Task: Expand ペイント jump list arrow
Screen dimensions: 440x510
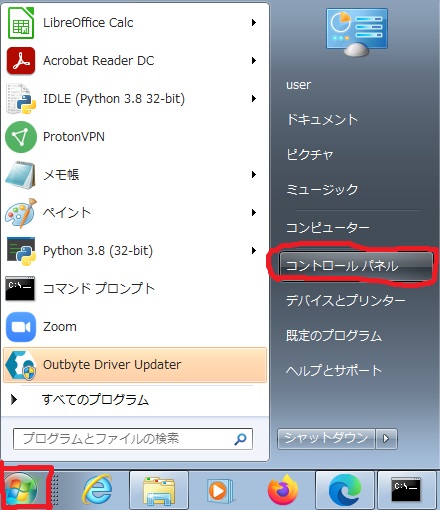Action: click(x=254, y=213)
